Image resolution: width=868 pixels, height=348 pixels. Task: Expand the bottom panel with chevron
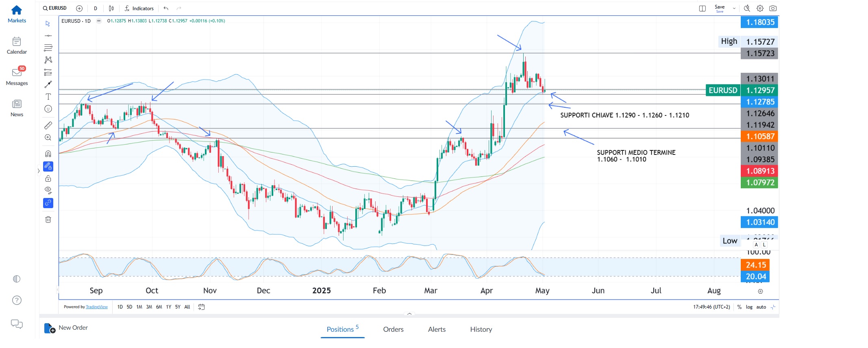click(409, 314)
